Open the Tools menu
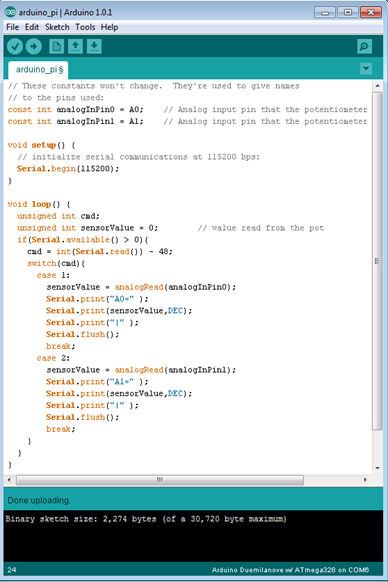The image size is (388, 582). pyautogui.click(x=85, y=27)
